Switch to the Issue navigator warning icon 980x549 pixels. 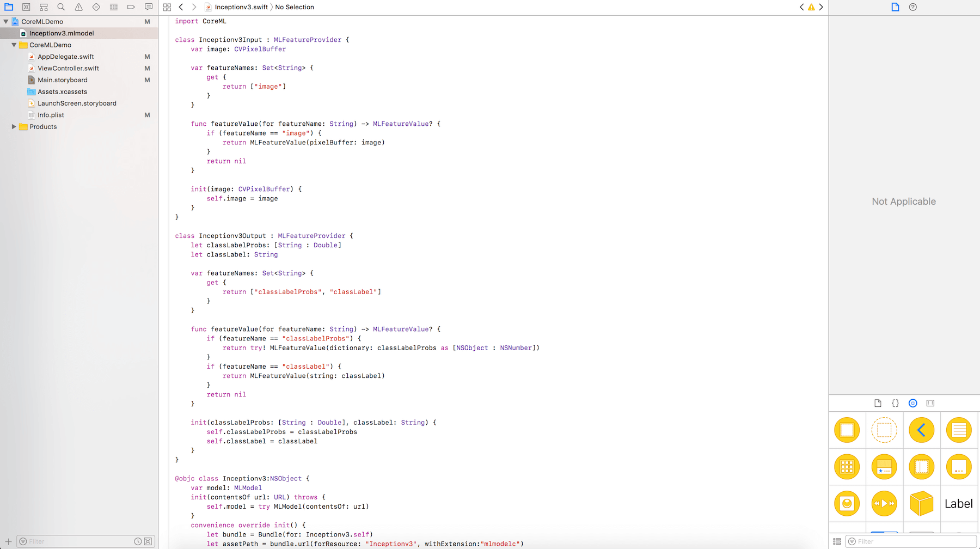(78, 7)
